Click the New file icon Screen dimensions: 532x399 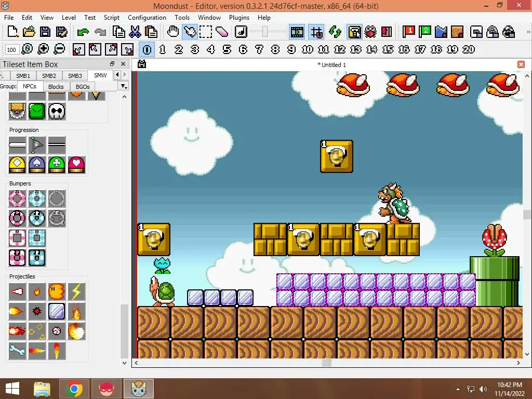tap(12, 32)
